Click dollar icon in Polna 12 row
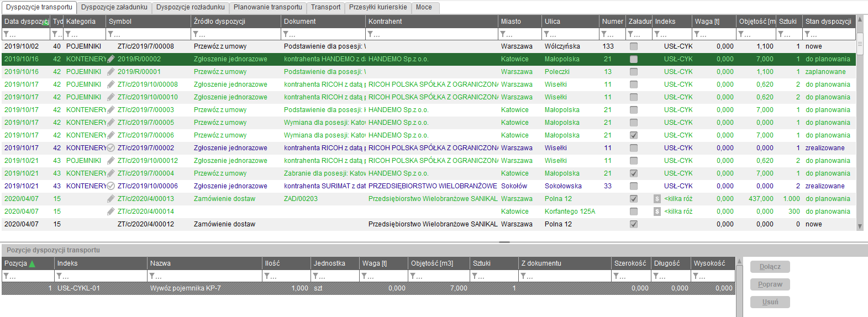Screen dimensions: 868x317 pyautogui.click(x=657, y=199)
